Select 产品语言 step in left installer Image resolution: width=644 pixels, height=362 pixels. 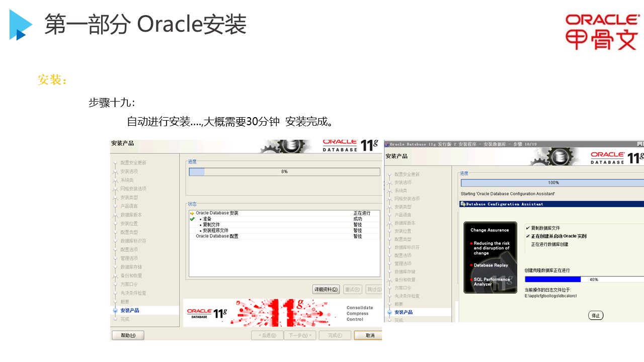point(129,206)
